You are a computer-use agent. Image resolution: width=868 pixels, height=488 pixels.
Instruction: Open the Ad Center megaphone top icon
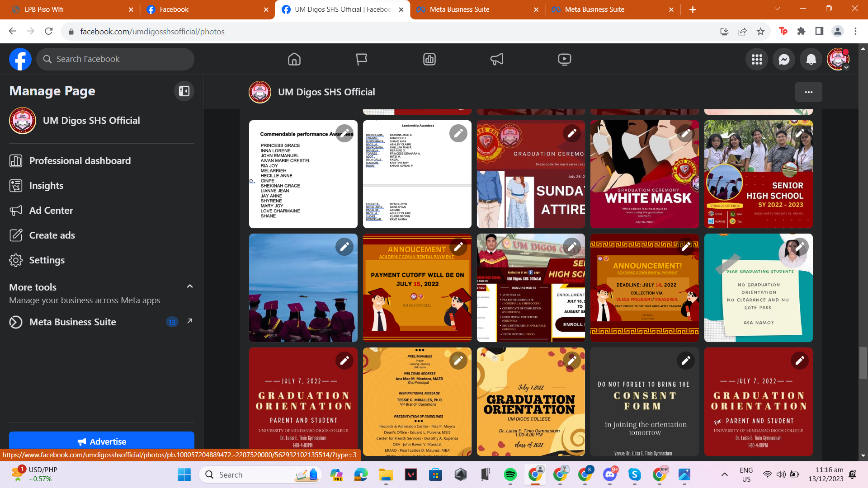[497, 59]
